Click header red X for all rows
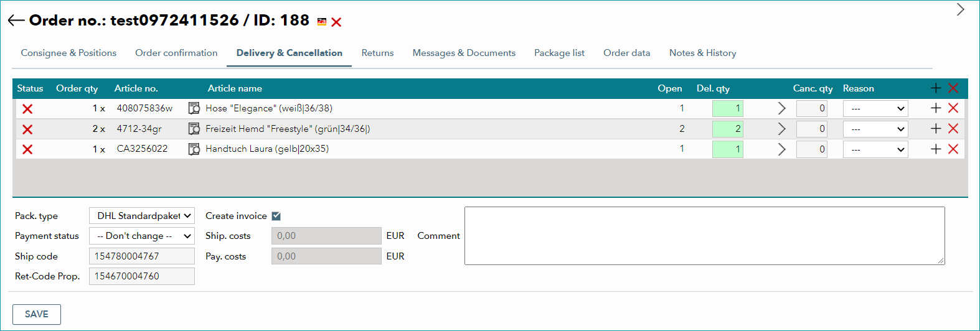The width and height of the screenshot is (980, 331). (953, 88)
